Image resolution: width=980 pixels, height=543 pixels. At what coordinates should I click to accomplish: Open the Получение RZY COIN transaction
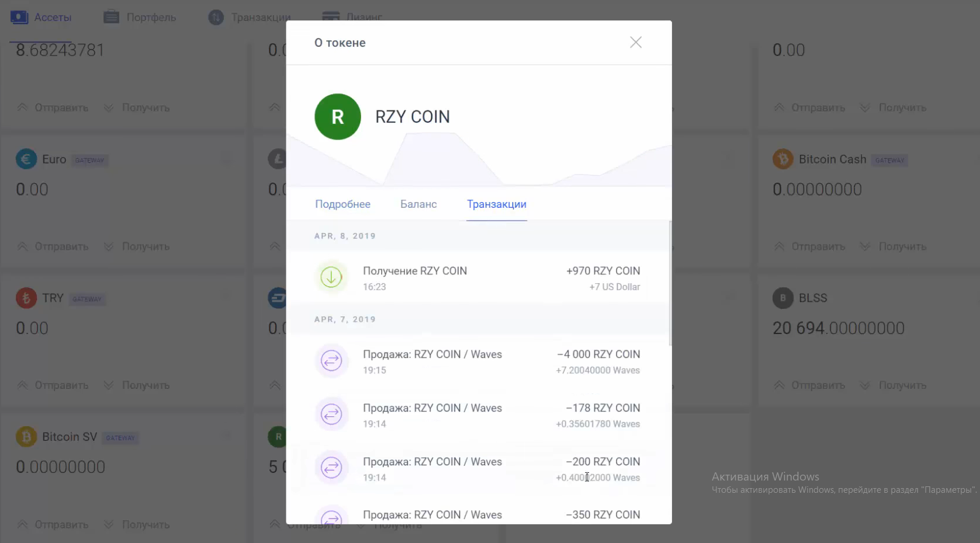(479, 278)
